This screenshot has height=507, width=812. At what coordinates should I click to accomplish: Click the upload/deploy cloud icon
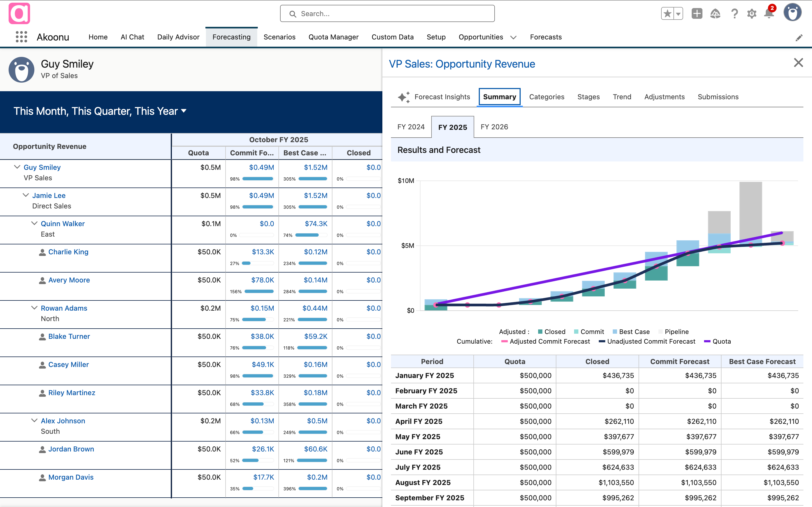click(x=715, y=13)
